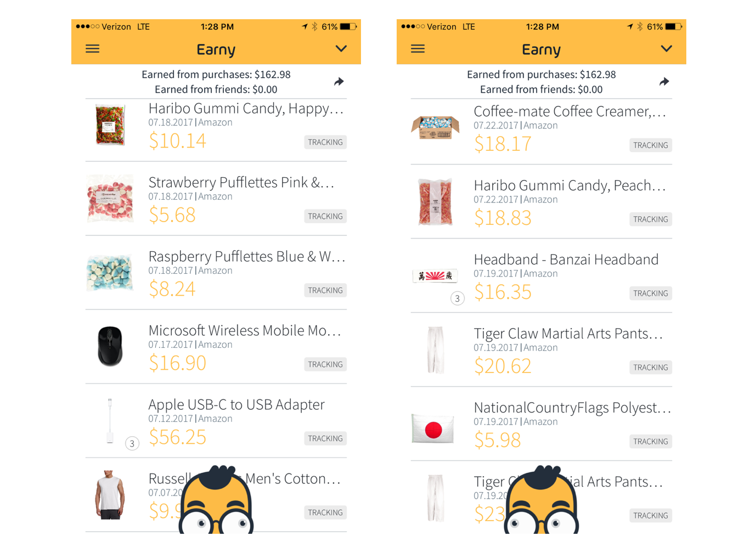Tap blue Raspberry Pufflettes product image

point(110,272)
